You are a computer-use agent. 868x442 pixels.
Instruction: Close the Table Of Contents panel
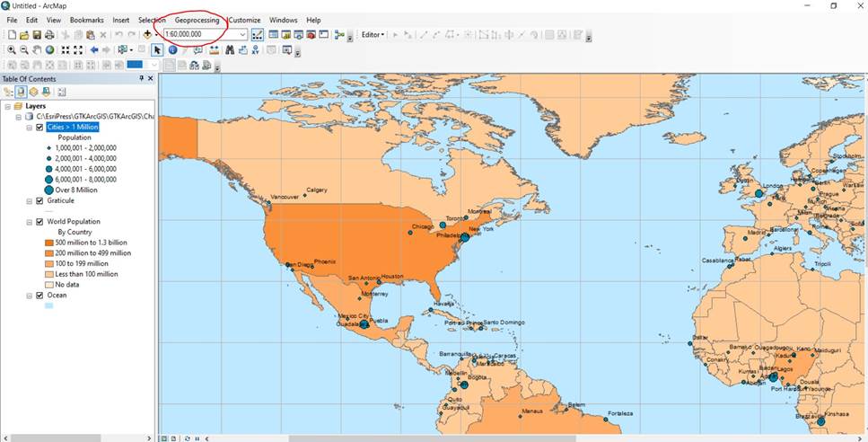pos(150,79)
